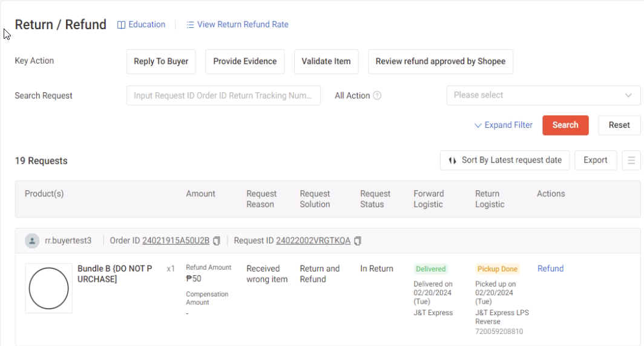
Task: Click the buyer avatar for rr.buyertest3
Action: pos(32,241)
